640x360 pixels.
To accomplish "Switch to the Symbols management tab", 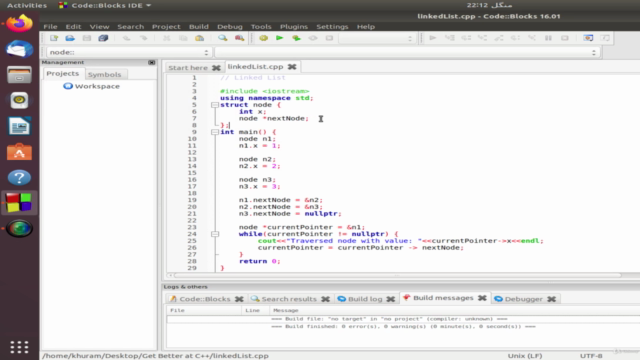I will (104, 74).
